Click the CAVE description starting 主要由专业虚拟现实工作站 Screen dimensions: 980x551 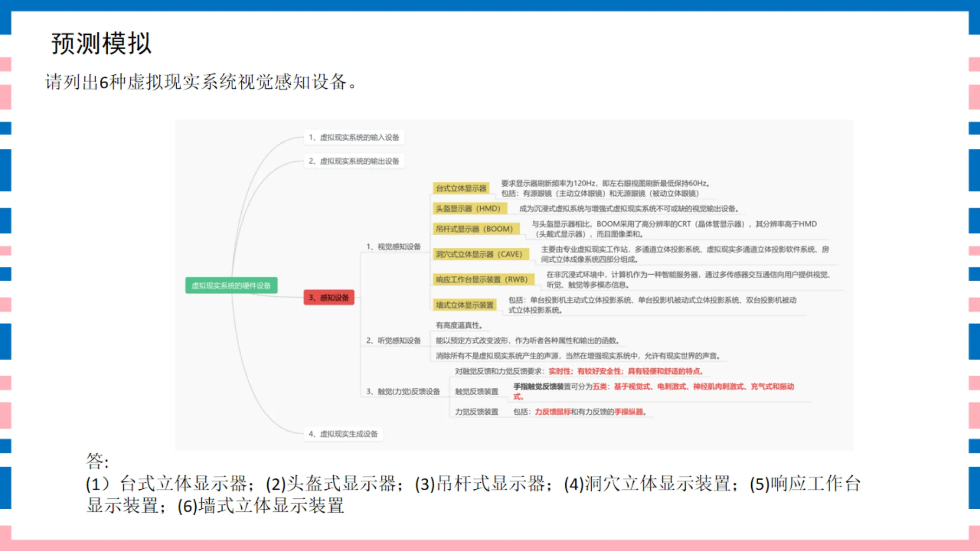point(685,254)
